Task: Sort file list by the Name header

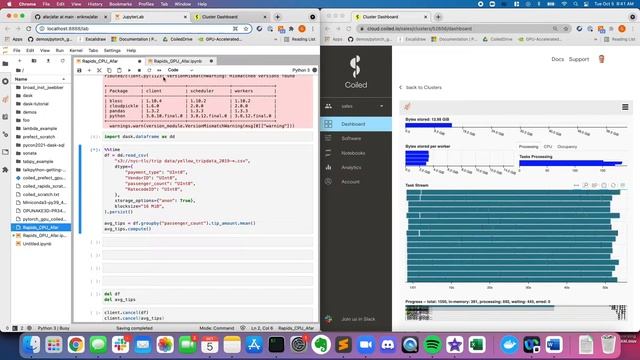Action: click(40, 79)
